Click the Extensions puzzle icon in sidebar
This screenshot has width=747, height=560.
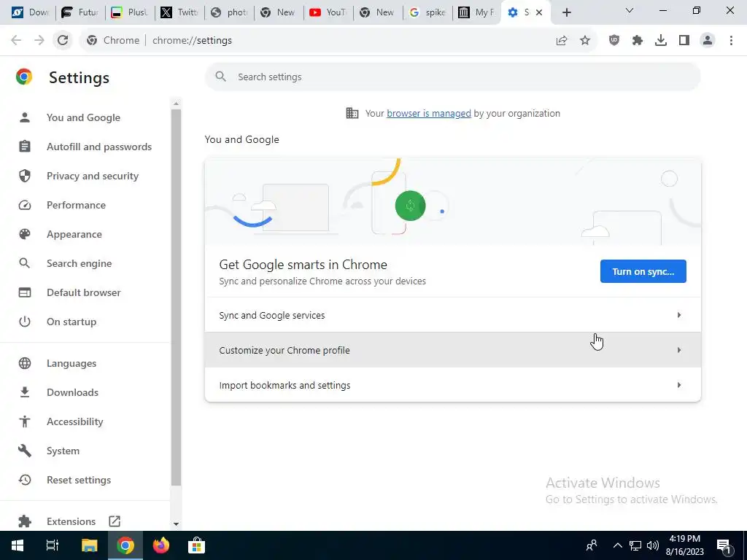click(x=25, y=521)
